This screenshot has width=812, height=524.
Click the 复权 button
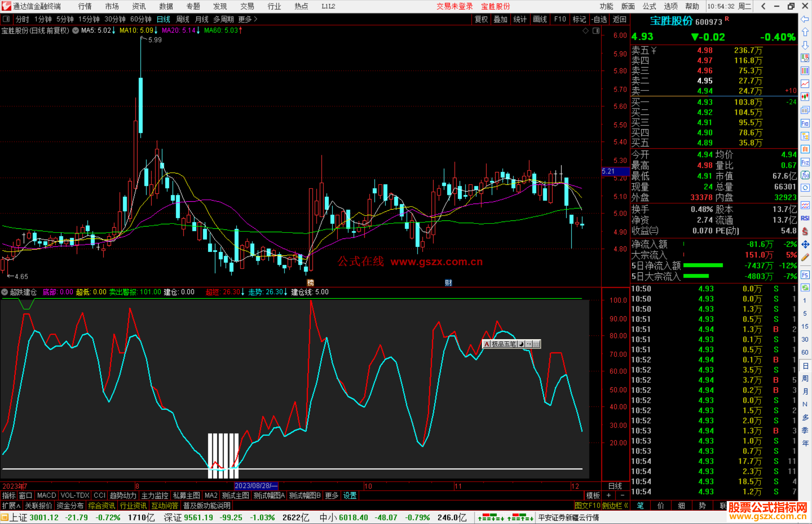coord(481,19)
